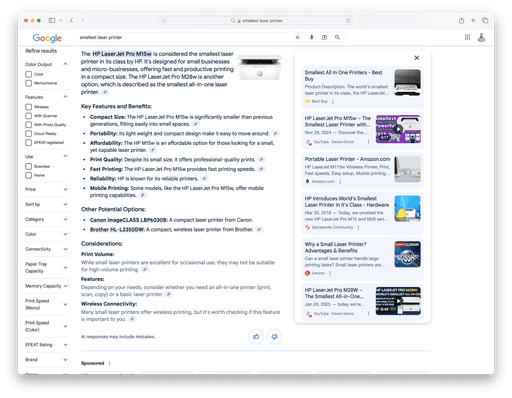The image size is (512, 398).
Task: Open Portable Laser Printer Amazon.com result
Action: [362, 170]
